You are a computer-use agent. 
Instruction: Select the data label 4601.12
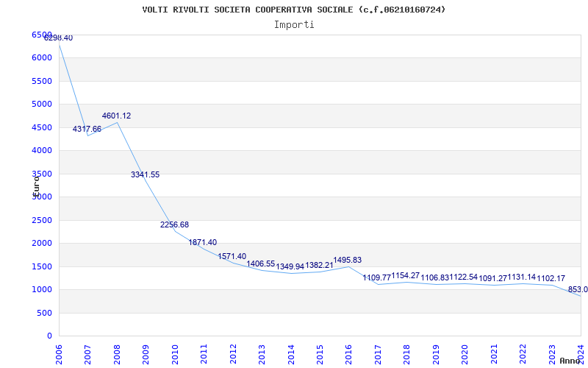pyautogui.click(x=117, y=116)
